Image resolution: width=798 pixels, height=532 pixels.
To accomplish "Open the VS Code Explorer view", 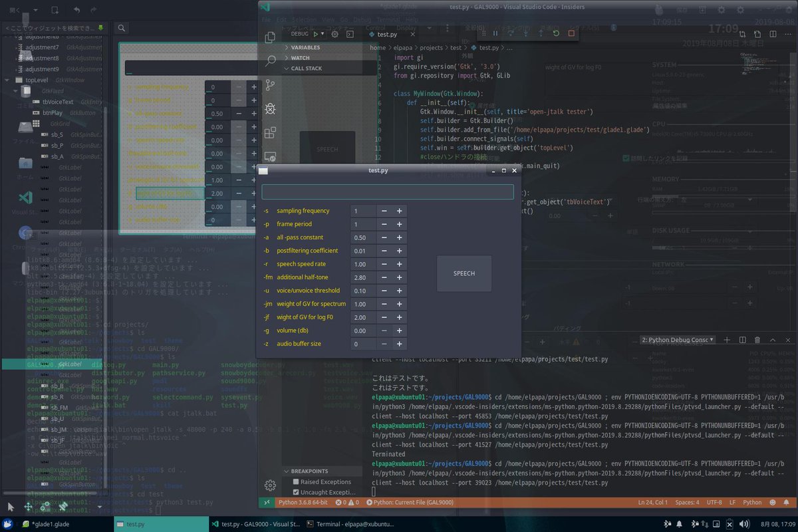I will coord(270,37).
